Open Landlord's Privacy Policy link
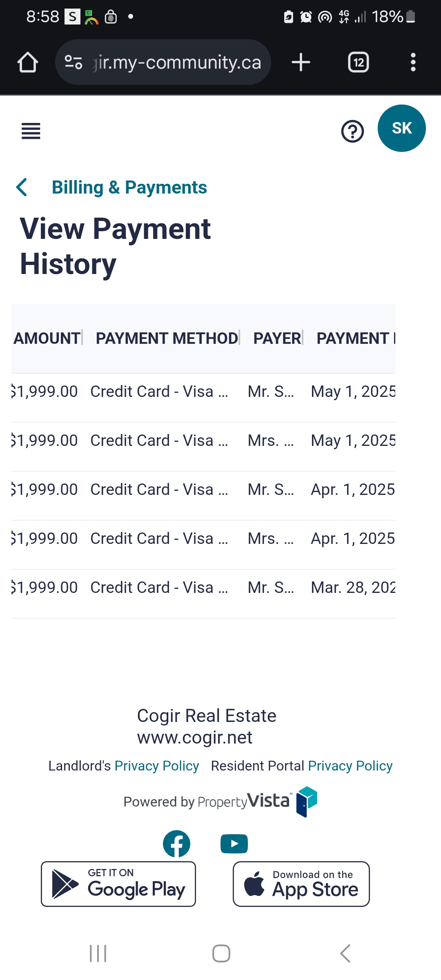 pyautogui.click(x=156, y=766)
